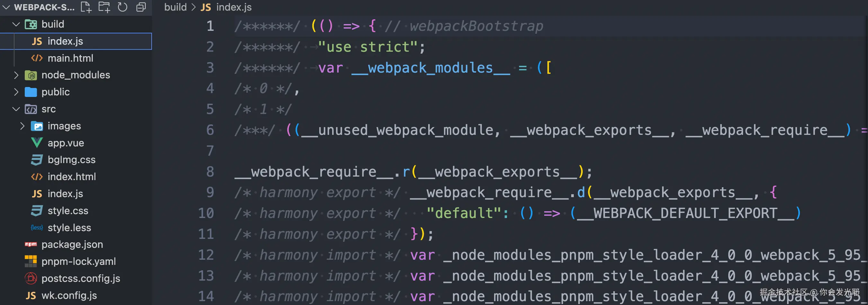Expand the node_modules folder chevron

click(x=16, y=75)
